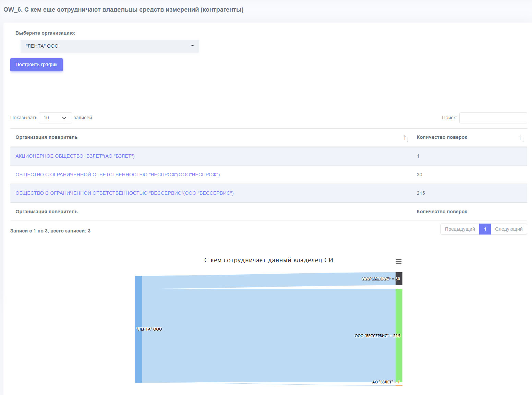Click the Организация поверитель column header
532x395 pixels.
click(47, 137)
